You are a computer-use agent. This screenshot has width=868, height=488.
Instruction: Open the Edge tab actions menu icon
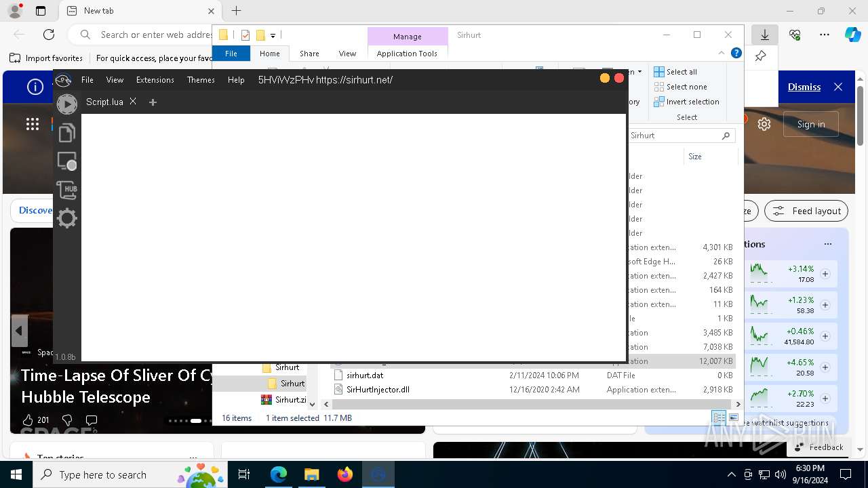(x=41, y=11)
